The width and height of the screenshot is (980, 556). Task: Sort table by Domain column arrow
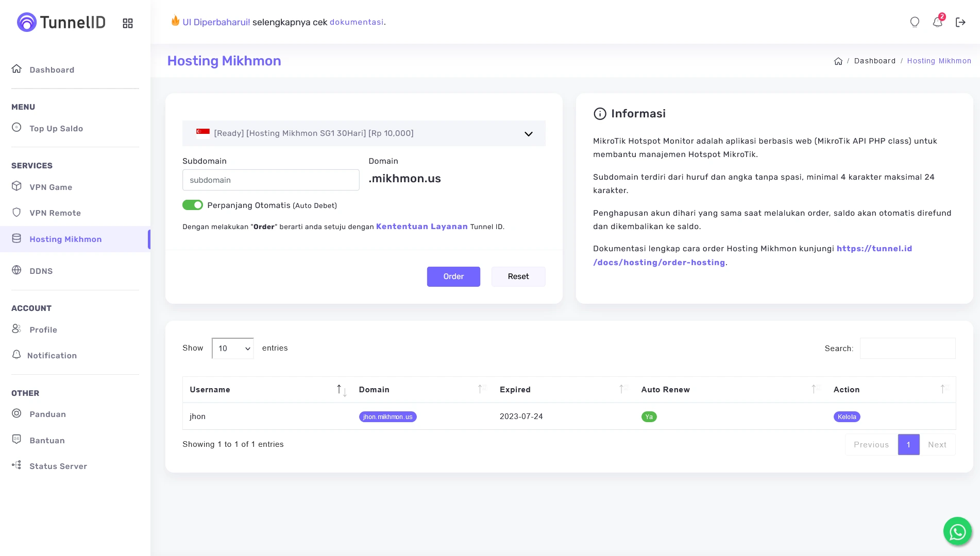[x=482, y=389]
